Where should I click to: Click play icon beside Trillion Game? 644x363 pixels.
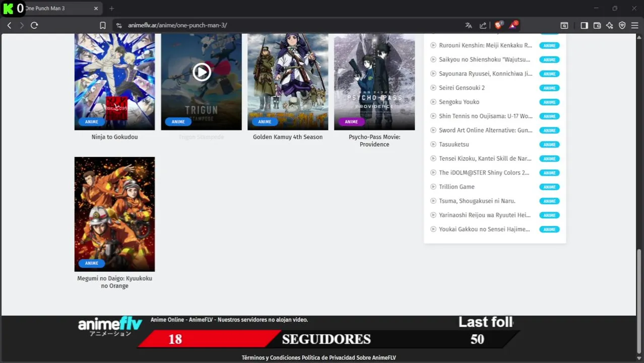pyautogui.click(x=433, y=187)
